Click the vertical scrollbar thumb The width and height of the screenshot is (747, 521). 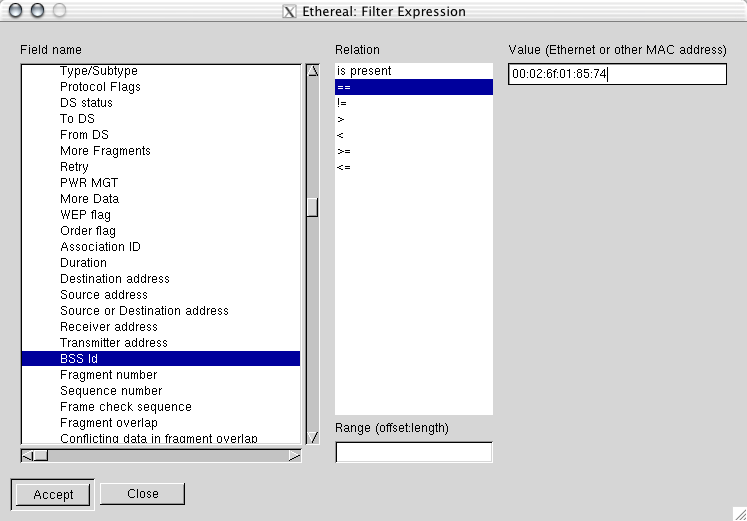click(x=313, y=207)
